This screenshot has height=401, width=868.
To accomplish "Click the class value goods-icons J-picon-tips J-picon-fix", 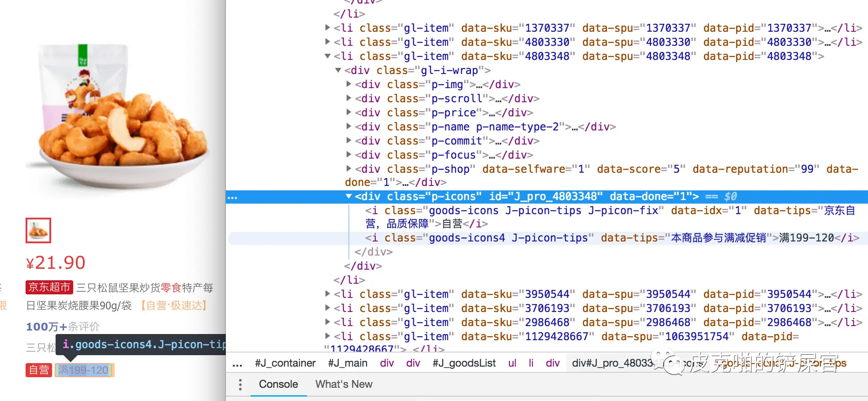I will click(x=543, y=211).
